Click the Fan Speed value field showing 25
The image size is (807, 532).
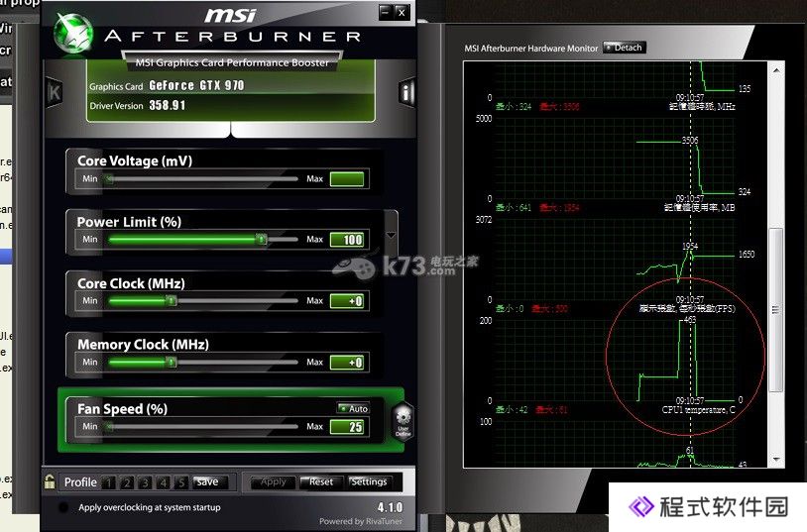coord(347,427)
